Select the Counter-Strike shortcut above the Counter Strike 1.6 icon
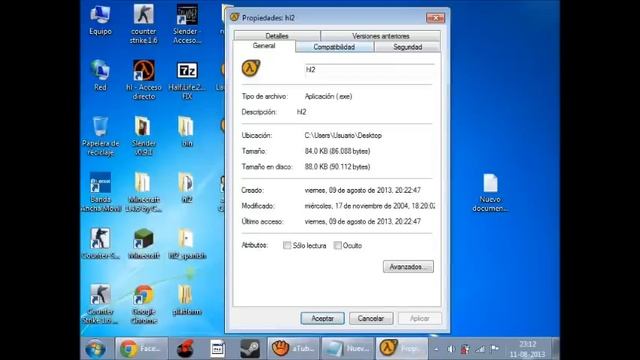This screenshot has width=640, height=360. (100, 244)
